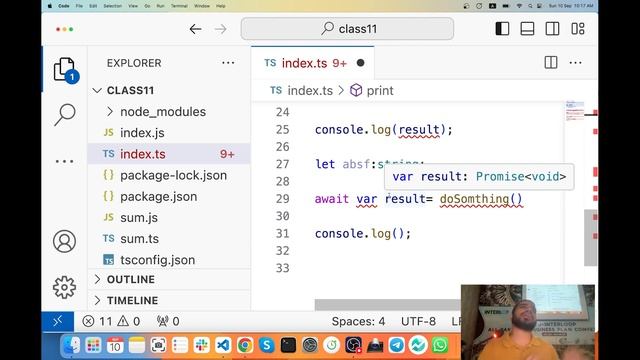
Task: Click the print breadcrumb symbol
Action: click(372, 91)
